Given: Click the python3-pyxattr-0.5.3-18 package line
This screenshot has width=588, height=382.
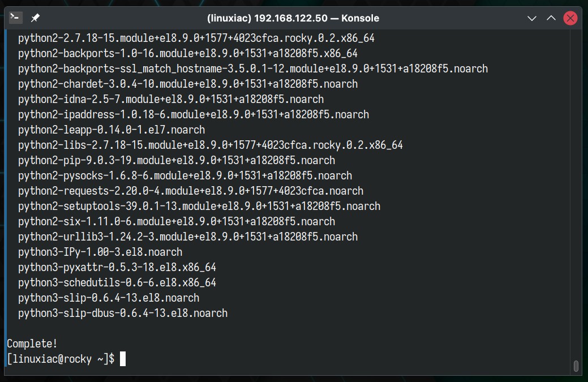Looking at the screenshot, I should pyautogui.click(x=117, y=267).
